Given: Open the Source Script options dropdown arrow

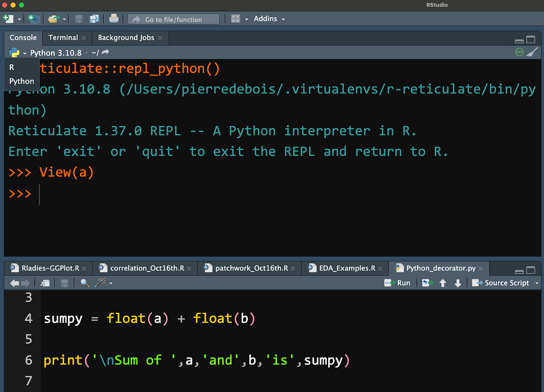Looking at the screenshot, I should point(537,283).
